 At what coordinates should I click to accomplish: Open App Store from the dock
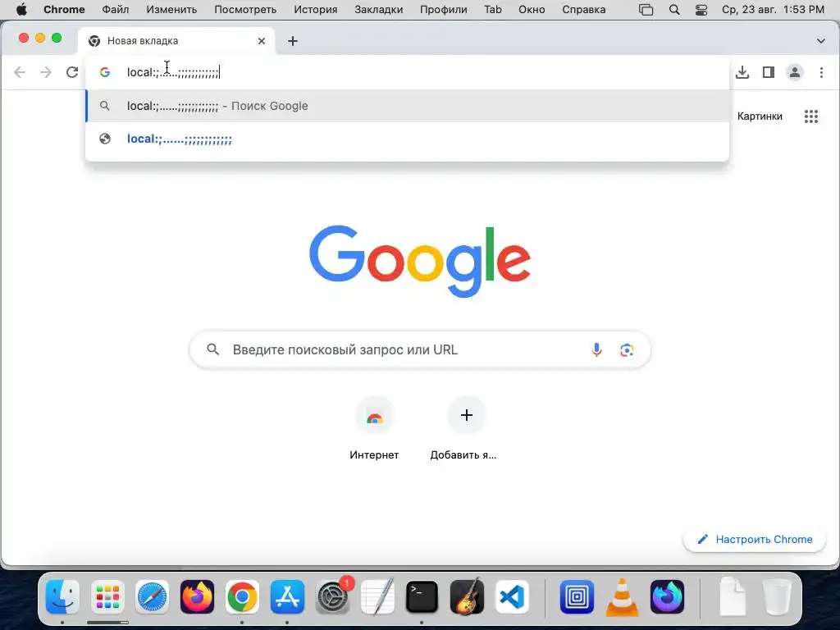click(287, 597)
